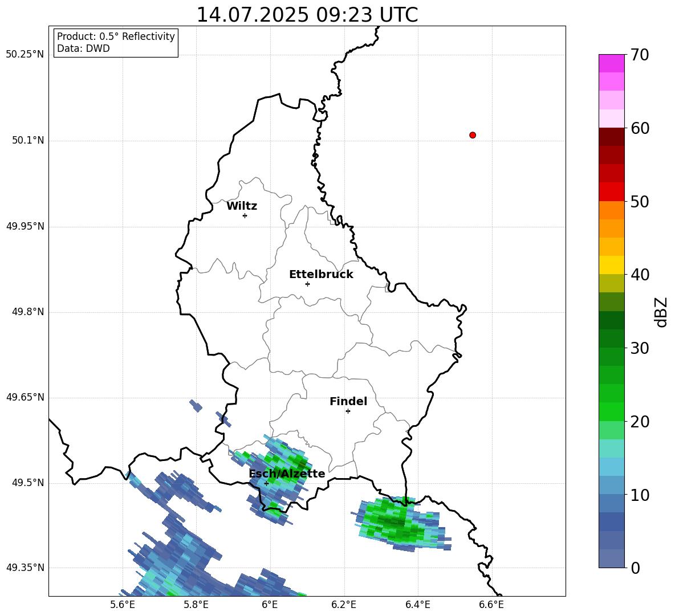Click the Findel station cross marker
This screenshot has height=616, width=675.
coord(348,411)
